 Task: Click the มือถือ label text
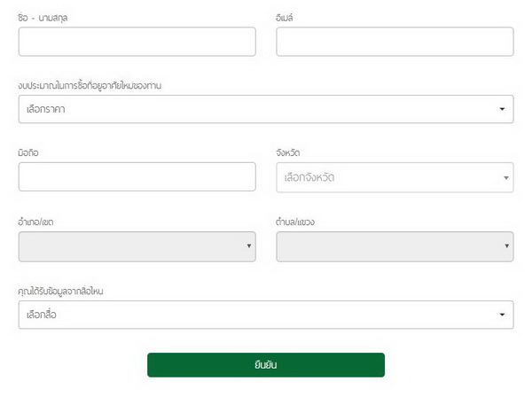pyautogui.click(x=28, y=153)
